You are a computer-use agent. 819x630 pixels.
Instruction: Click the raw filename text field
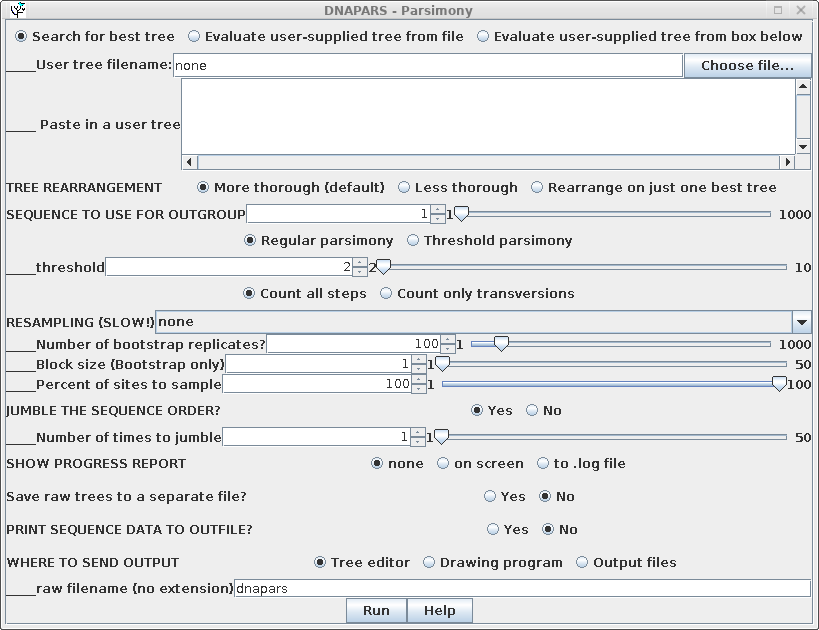coord(521,589)
